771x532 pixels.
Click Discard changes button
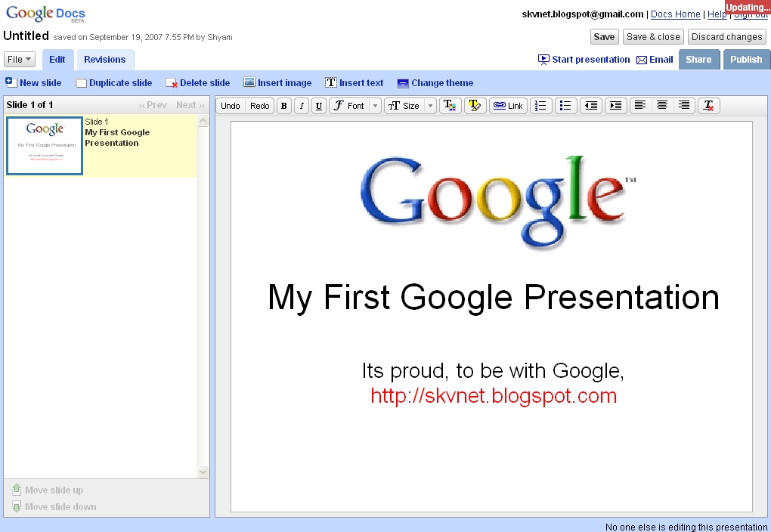click(726, 37)
